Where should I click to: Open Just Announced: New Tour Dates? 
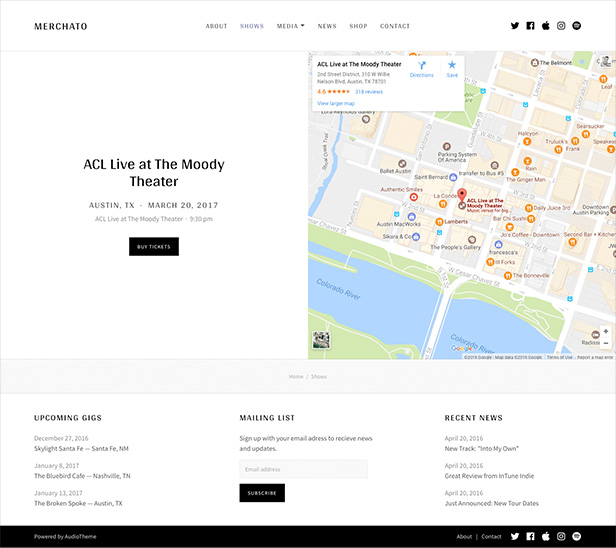pyautogui.click(x=491, y=503)
